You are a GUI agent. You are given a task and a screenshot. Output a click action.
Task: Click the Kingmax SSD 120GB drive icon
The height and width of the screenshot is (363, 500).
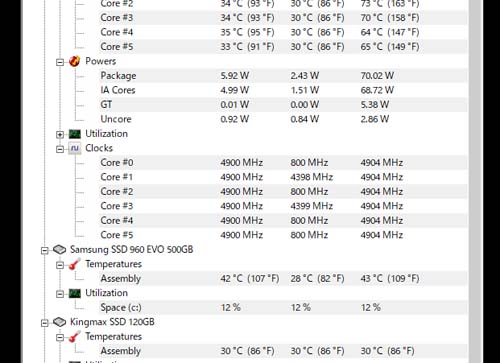pos(59,322)
